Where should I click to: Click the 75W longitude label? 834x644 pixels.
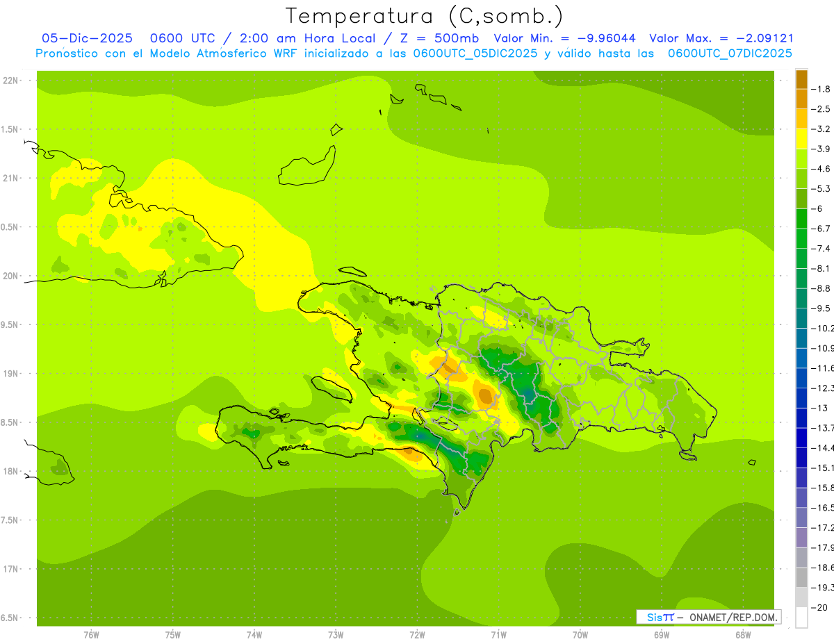pyautogui.click(x=173, y=634)
